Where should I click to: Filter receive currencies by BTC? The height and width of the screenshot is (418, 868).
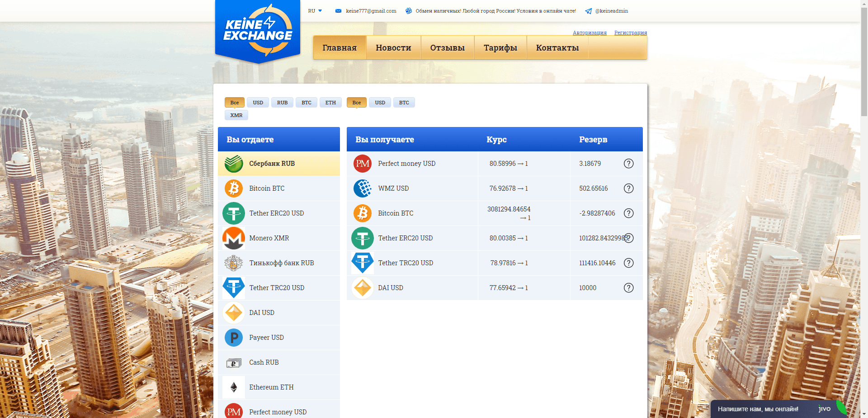[404, 103]
